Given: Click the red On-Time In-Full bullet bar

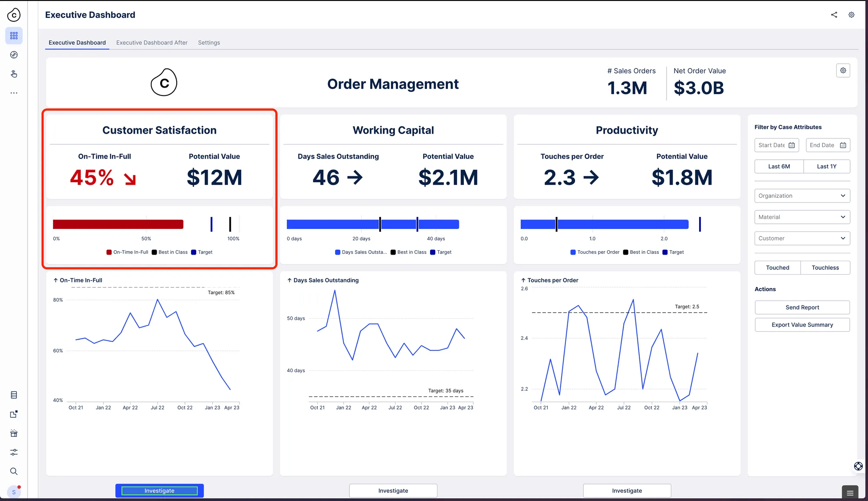Looking at the screenshot, I should (118, 224).
